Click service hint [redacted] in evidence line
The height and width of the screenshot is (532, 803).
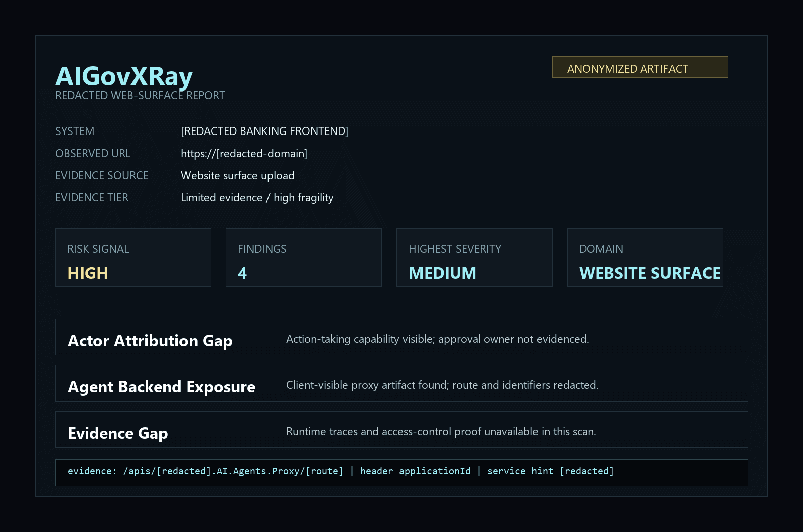[551, 471]
